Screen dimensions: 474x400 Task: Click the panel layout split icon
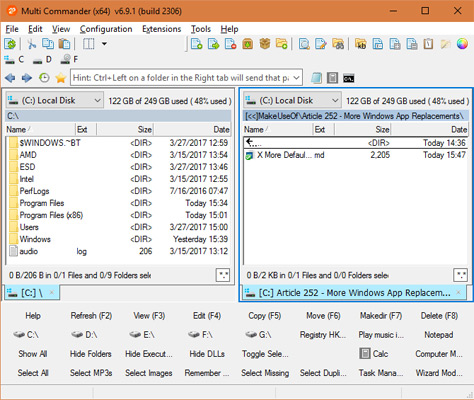tap(88, 44)
